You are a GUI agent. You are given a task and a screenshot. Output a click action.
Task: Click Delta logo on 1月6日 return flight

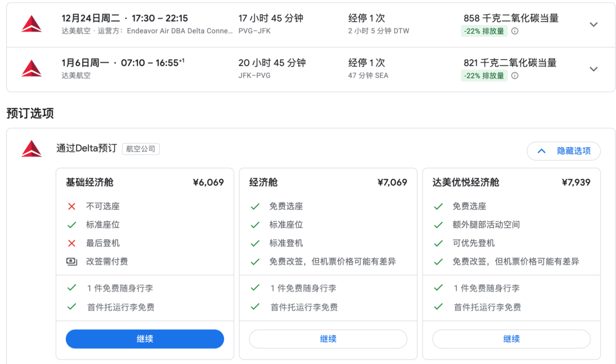point(31,69)
